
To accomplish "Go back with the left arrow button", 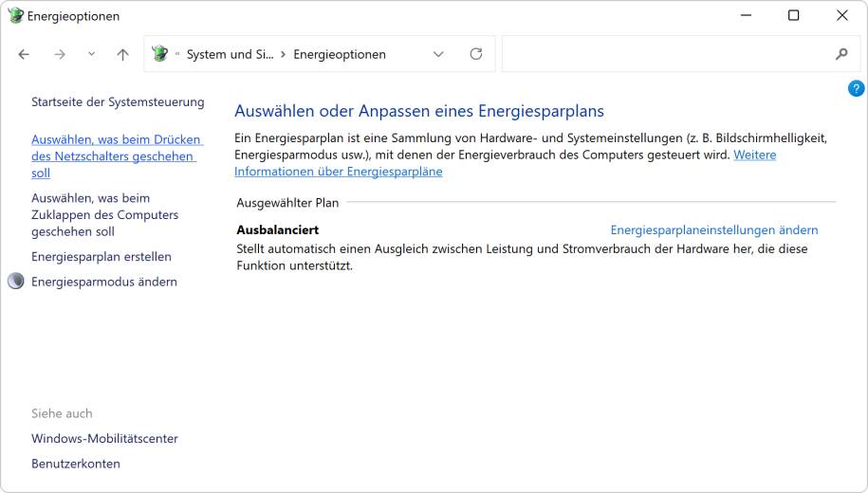I will pyautogui.click(x=24, y=54).
